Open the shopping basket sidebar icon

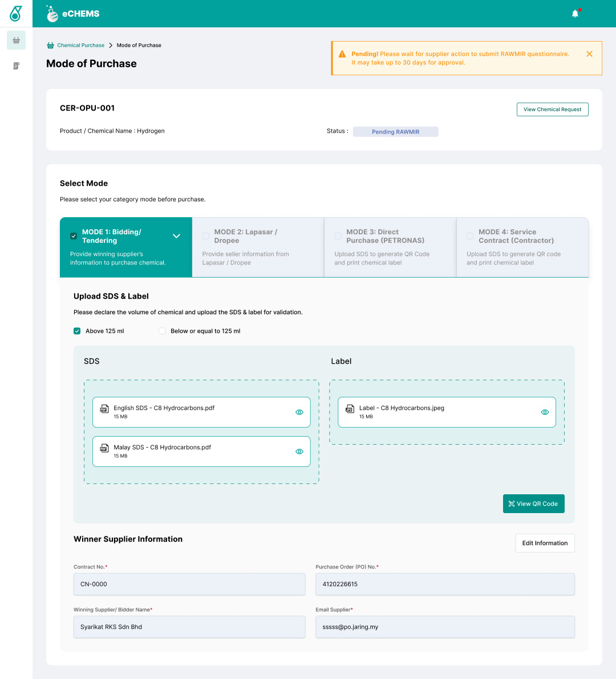click(16, 40)
